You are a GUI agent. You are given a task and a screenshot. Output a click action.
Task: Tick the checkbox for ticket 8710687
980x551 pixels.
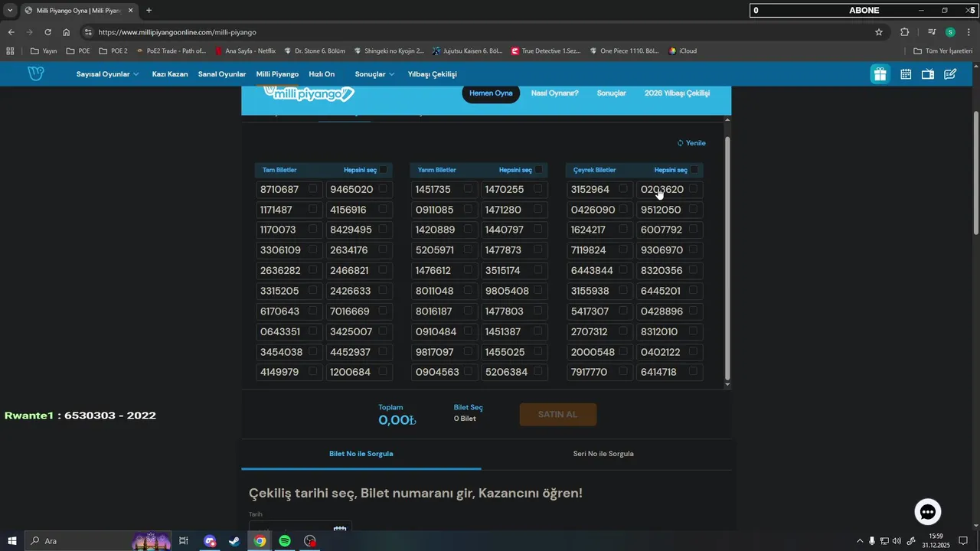(x=312, y=188)
